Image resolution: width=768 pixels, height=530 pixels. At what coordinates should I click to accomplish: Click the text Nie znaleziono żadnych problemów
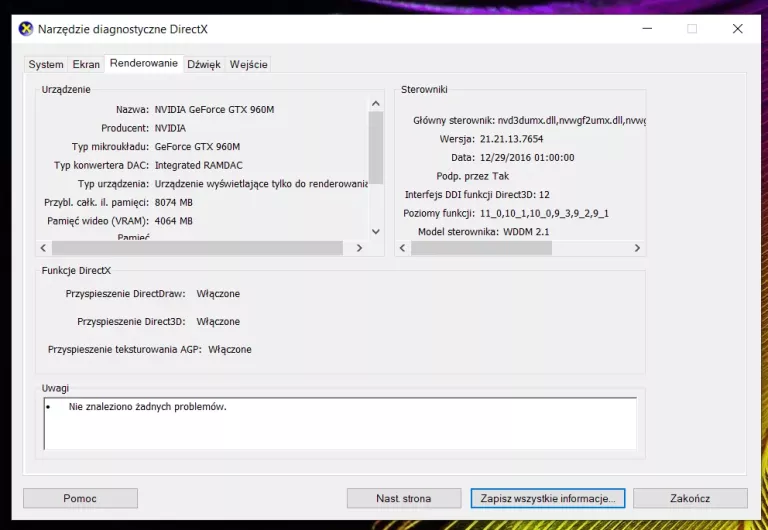tap(147, 407)
